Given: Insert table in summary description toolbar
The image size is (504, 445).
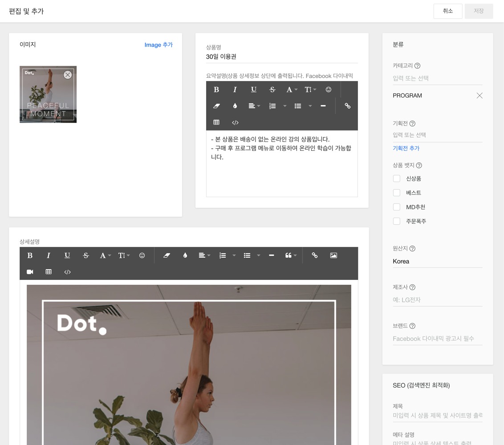Looking at the screenshot, I should tap(216, 122).
